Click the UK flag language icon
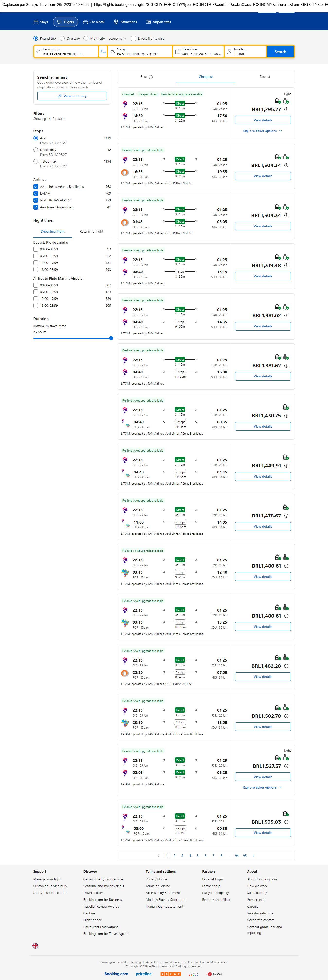328x980 pixels. click(x=35, y=945)
